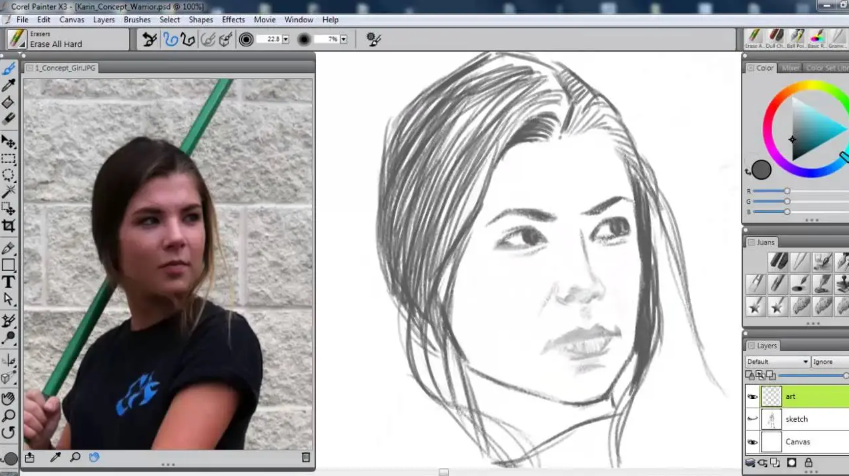Open the brush size 22.8 dropdown arrow
Screen dimensions: 849x476
[x=286, y=39]
